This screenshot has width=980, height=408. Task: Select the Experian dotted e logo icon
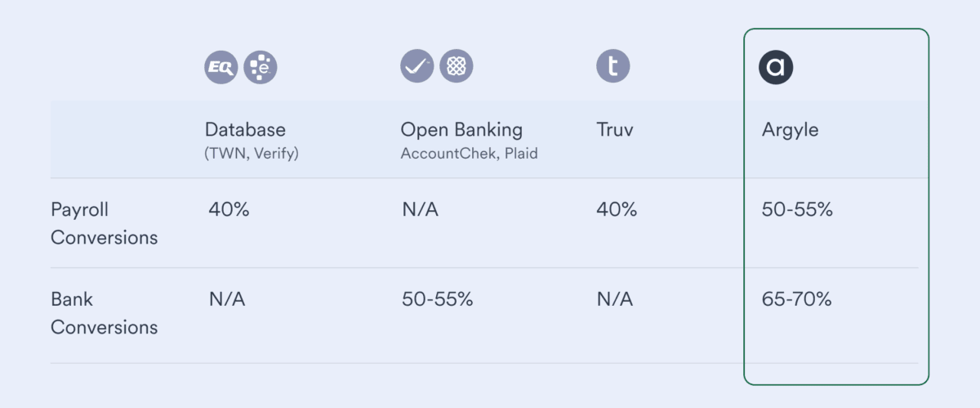coord(261,67)
